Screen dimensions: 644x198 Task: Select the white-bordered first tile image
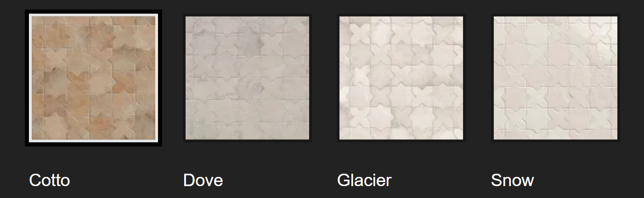pyautogui.click(x=93, y=78)
